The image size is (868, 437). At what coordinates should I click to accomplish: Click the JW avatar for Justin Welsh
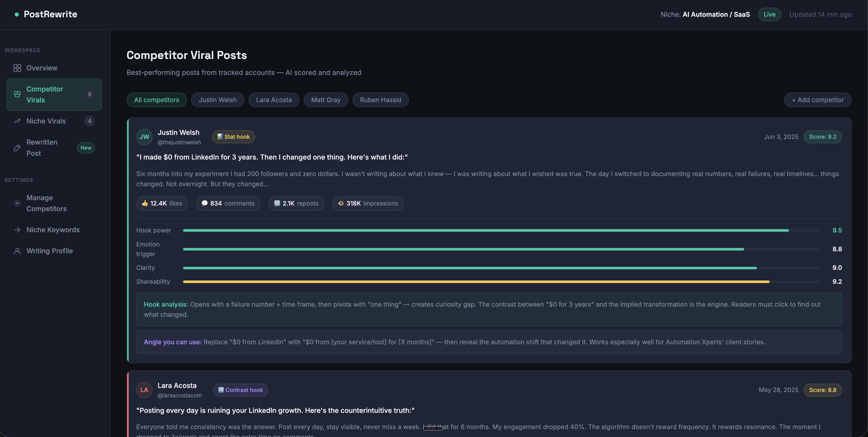(x=144, y=137)
